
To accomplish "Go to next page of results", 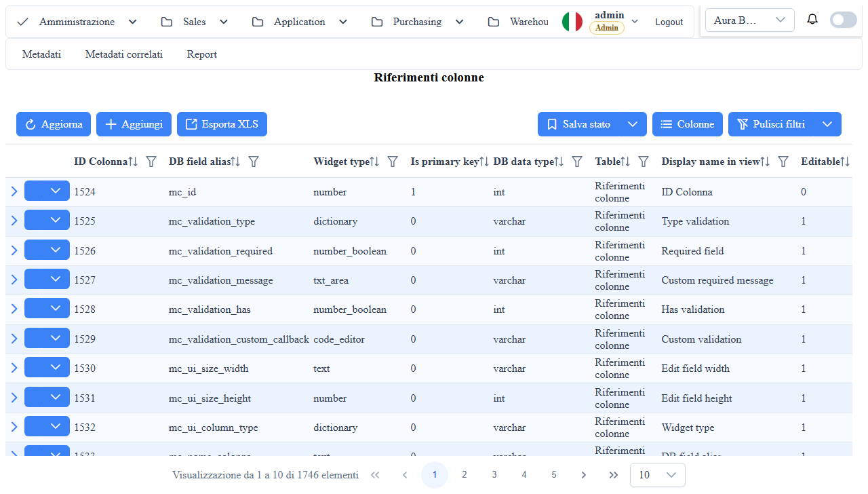I will 584,475.
